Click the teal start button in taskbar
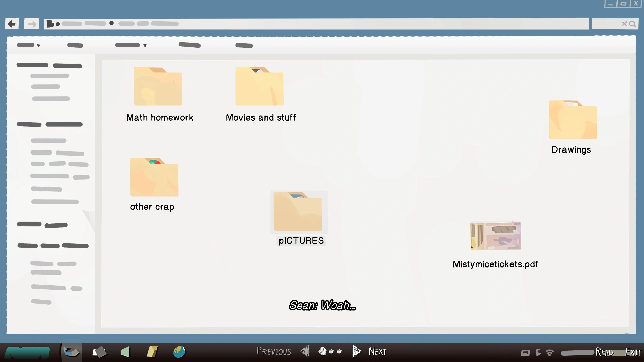Viewport: 644px width, 362px height. pos(28,352)
